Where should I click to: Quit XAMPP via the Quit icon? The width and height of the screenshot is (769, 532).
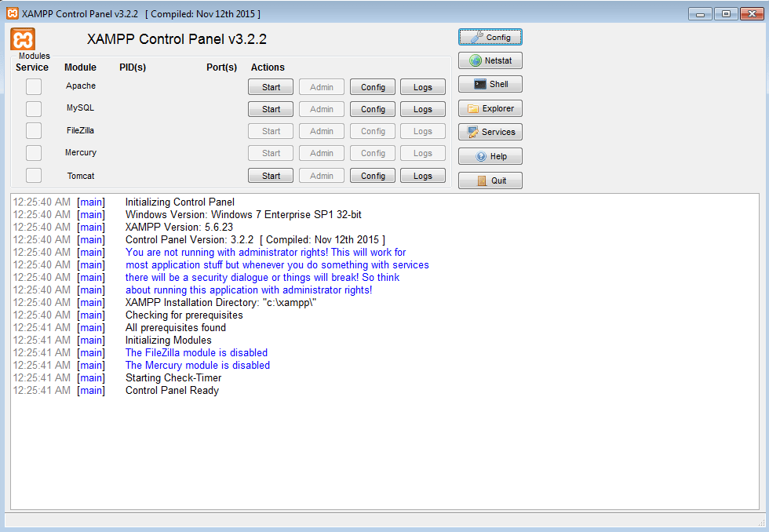pos(490,180)
